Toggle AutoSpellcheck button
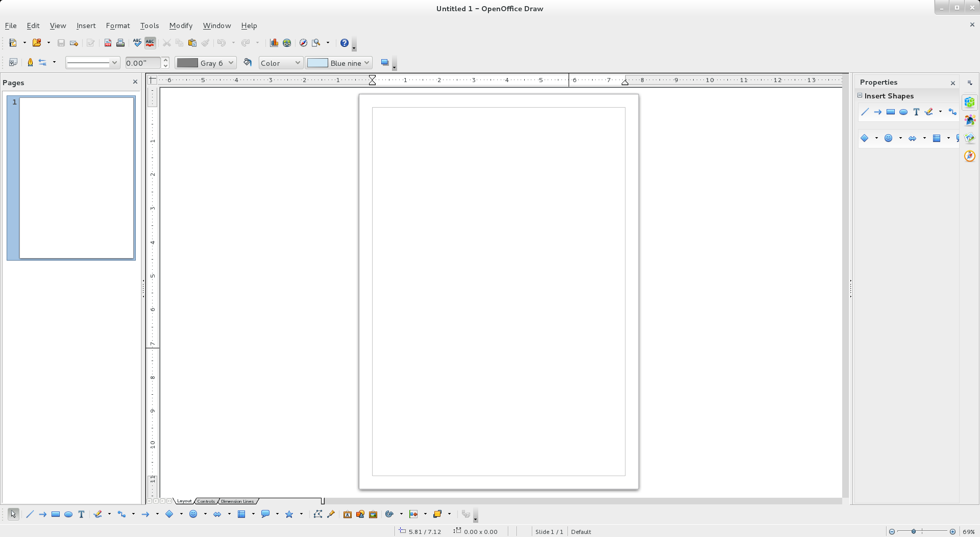 point(150,43)
